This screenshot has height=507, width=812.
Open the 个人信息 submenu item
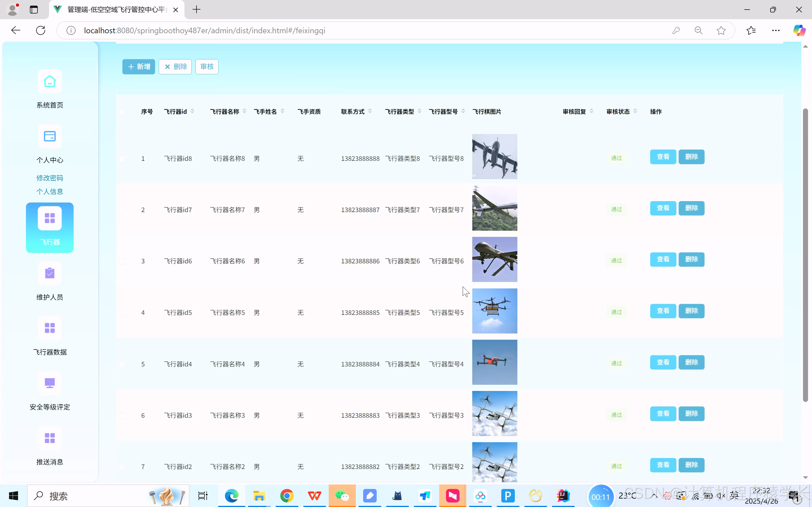click(50, 192)
